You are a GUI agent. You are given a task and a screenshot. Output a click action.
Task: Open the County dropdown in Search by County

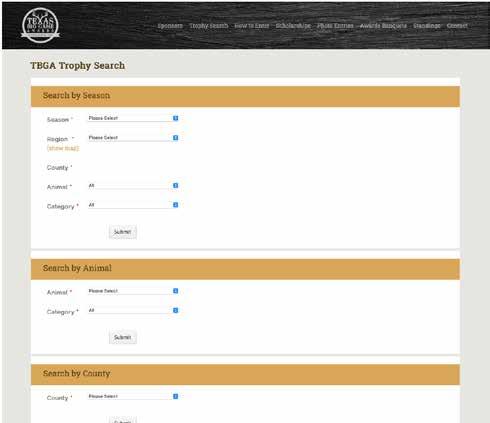[133, 396]
